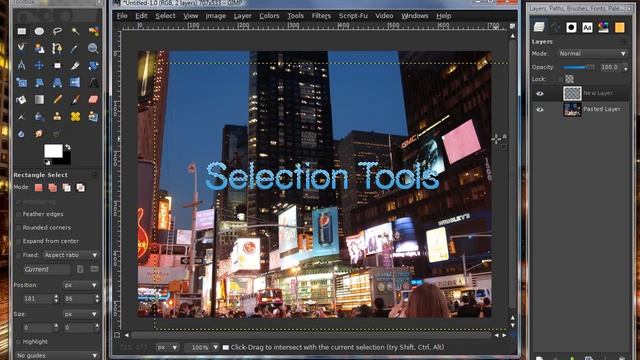Viewport: 640px width, 360px height.
Task: Select the Fuzzy Select magic wand
Action: 75,31
